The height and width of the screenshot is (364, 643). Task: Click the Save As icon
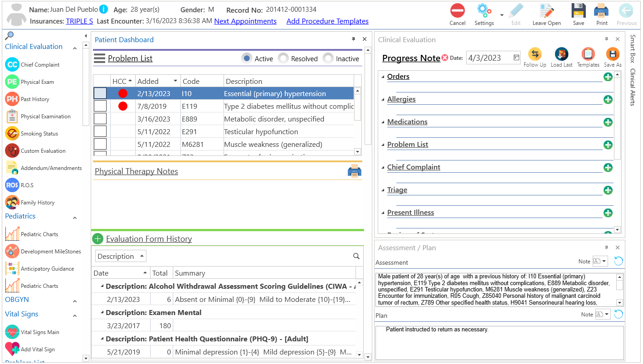click(x=613, y=54)
